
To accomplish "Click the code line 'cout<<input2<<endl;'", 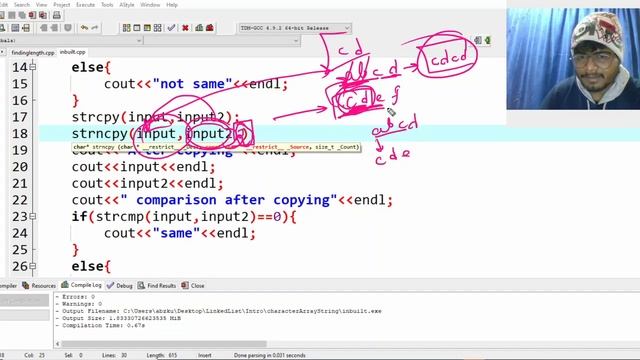I will 147,184.
